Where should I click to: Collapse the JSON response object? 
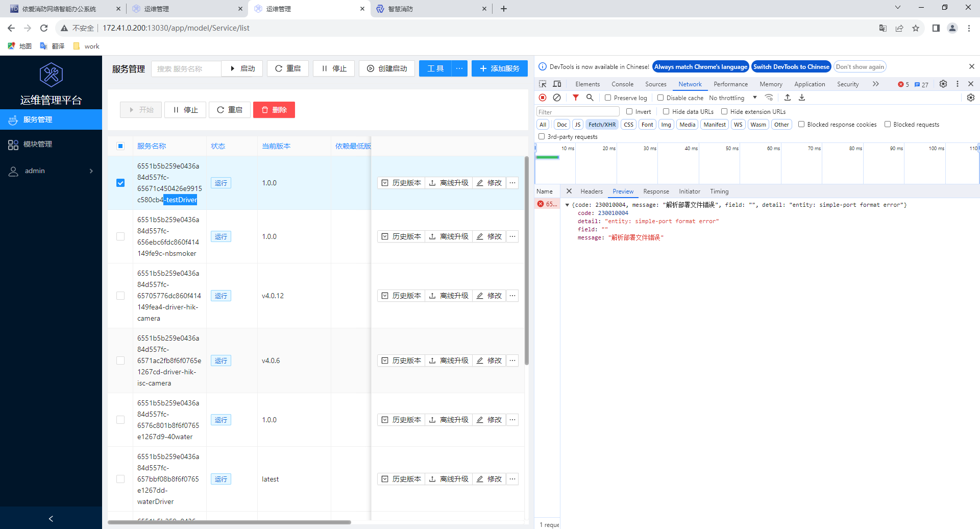point(567,205)
